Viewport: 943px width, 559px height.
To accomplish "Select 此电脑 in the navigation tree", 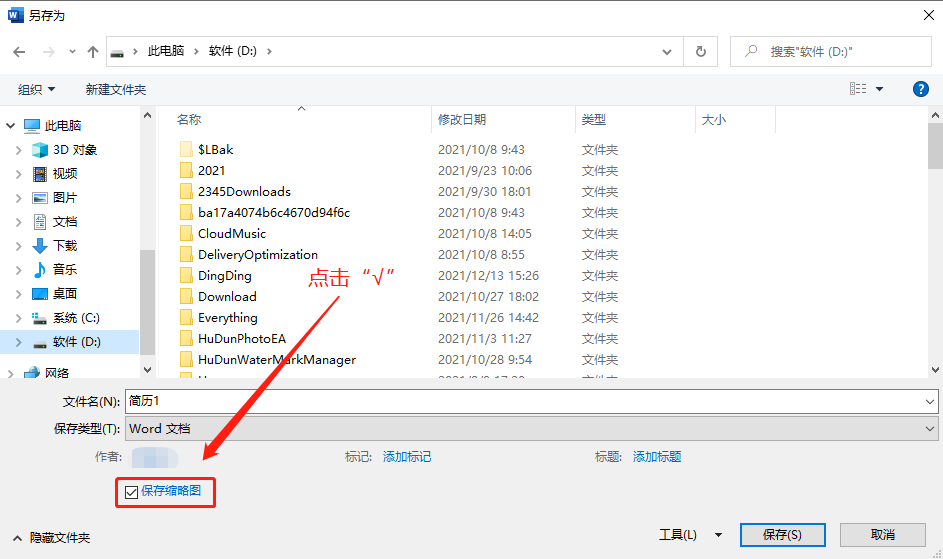I will tap(63, 125).
